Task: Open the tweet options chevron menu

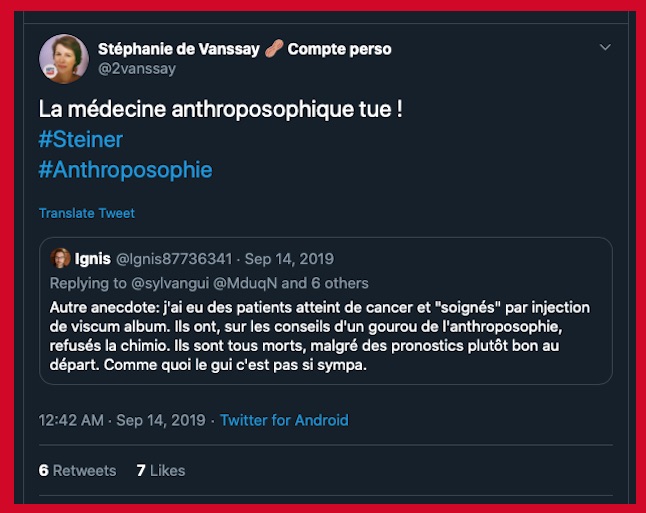Action: pyautogui.click(x=605, y=47)
